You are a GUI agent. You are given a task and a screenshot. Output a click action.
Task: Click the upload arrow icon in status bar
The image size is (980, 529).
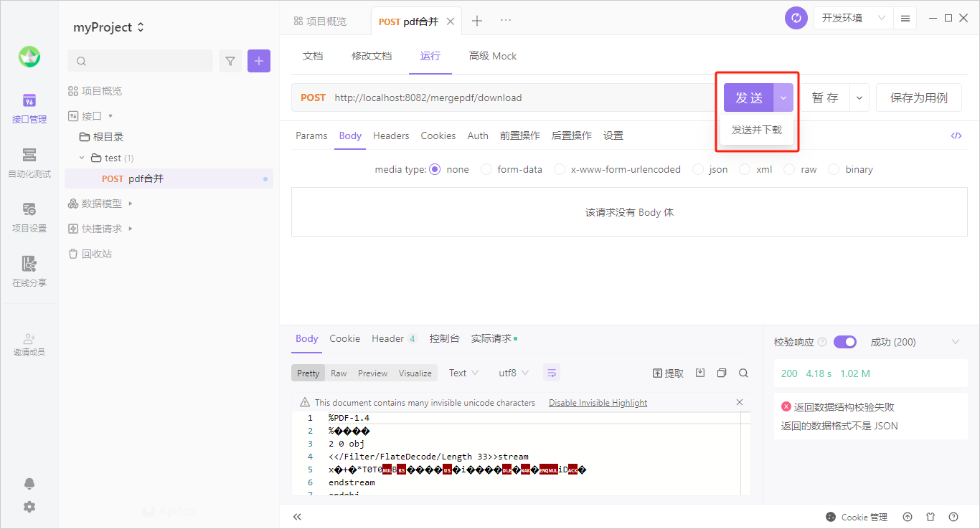tap(908, 517)
